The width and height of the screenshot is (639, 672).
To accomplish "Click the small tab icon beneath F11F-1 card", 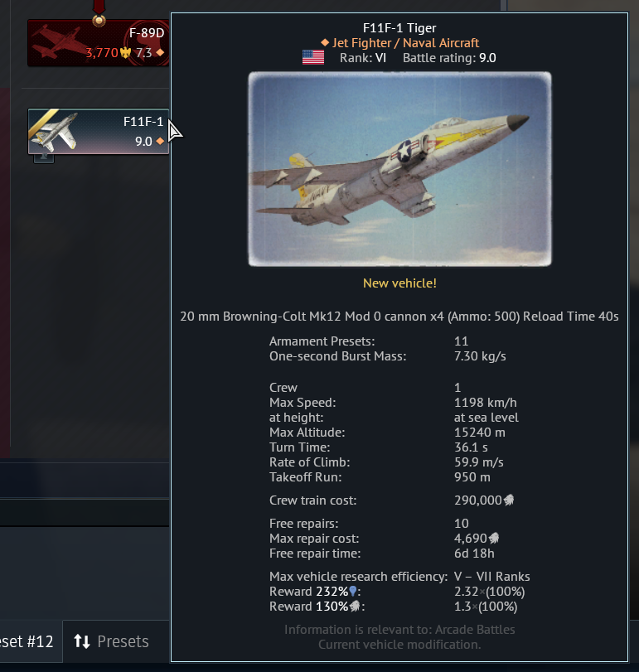I will click(x=44, y=158).
